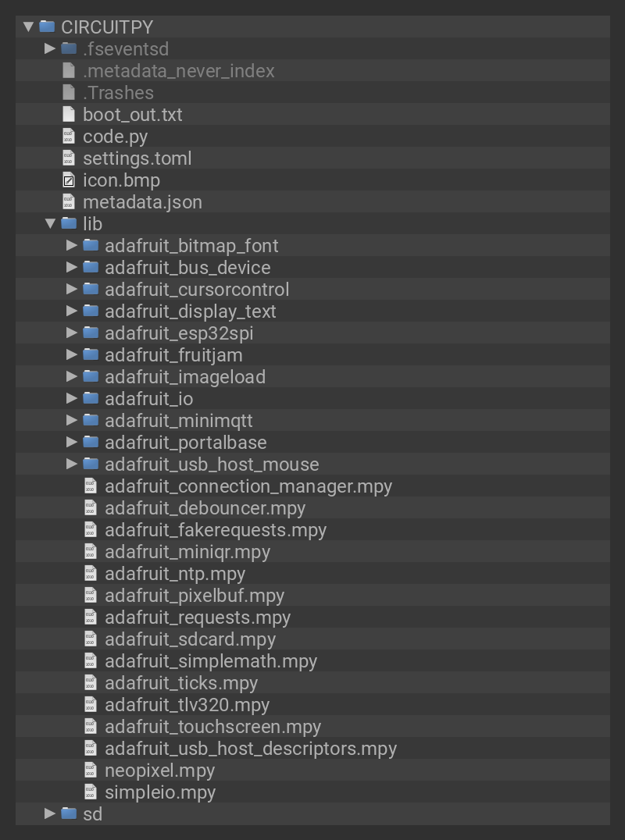The image size is (625, 840).
Task: Click the CIRCUITPY drive folder icon
Action: coord(47,27)
